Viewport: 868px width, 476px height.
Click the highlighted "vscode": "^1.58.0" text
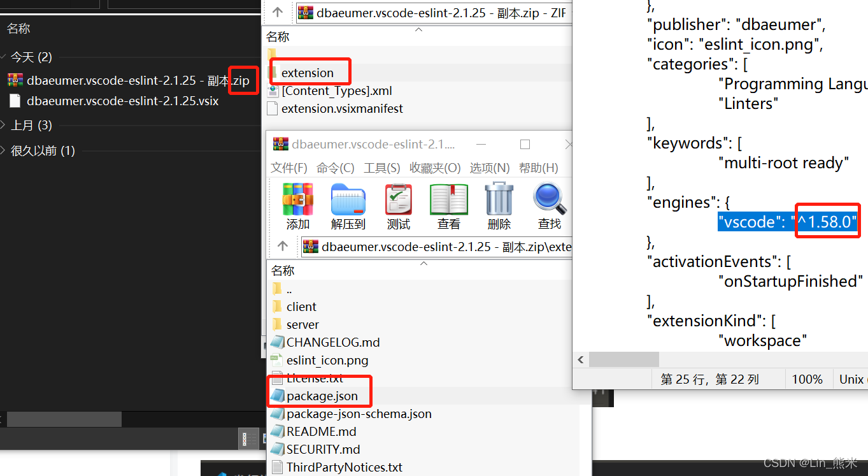(x=787, y=222)
